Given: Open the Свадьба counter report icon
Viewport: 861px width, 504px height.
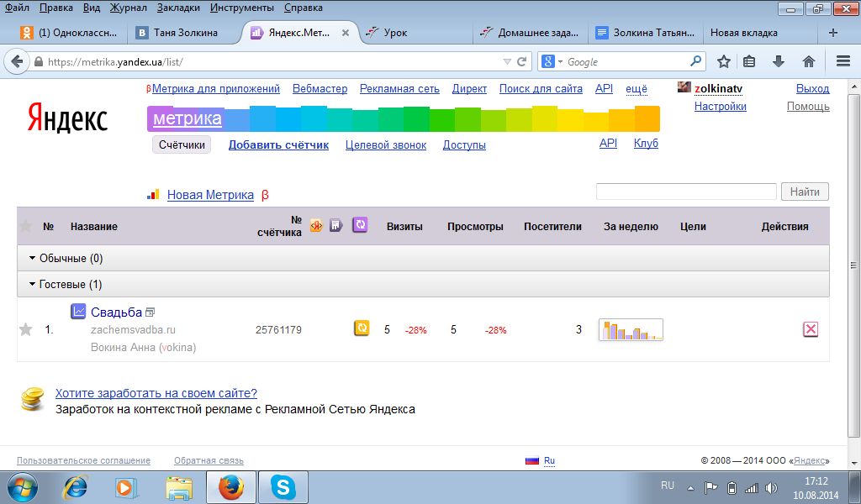Looking at the screenshot, I should pyautogui.click(x=78, y=312).
